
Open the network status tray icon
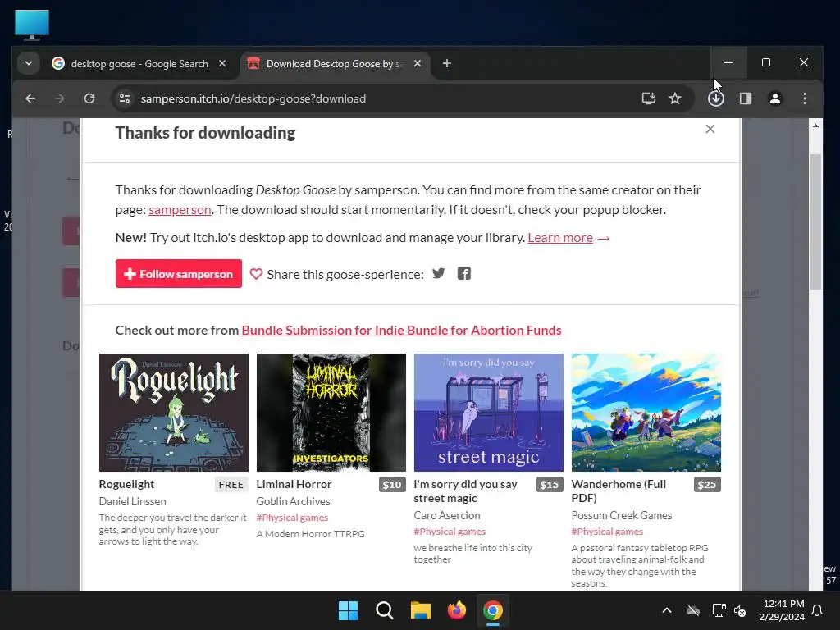tap(719, 610)
